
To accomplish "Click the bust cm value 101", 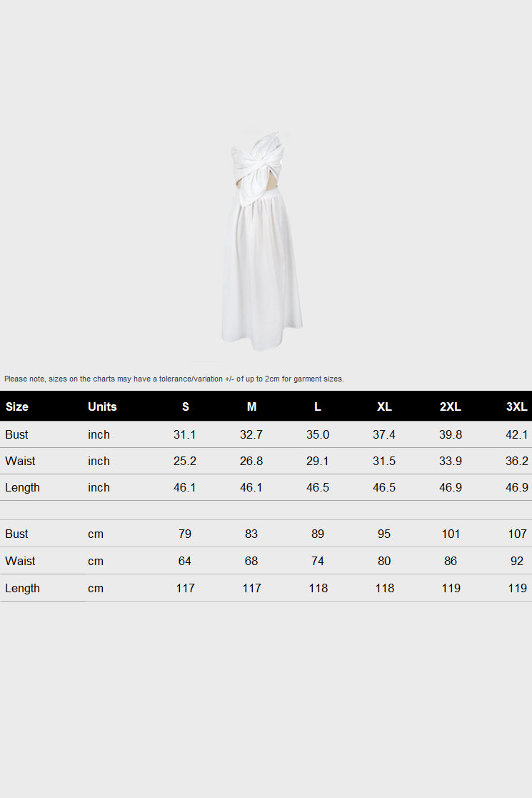I will click(x=451, y=534).
